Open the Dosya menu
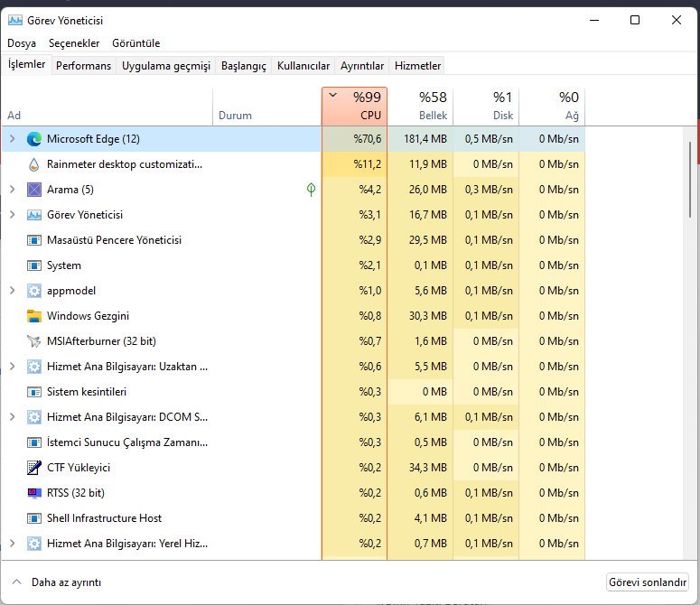This screenshot has height=605, width=700. click(x=22, y=43)
